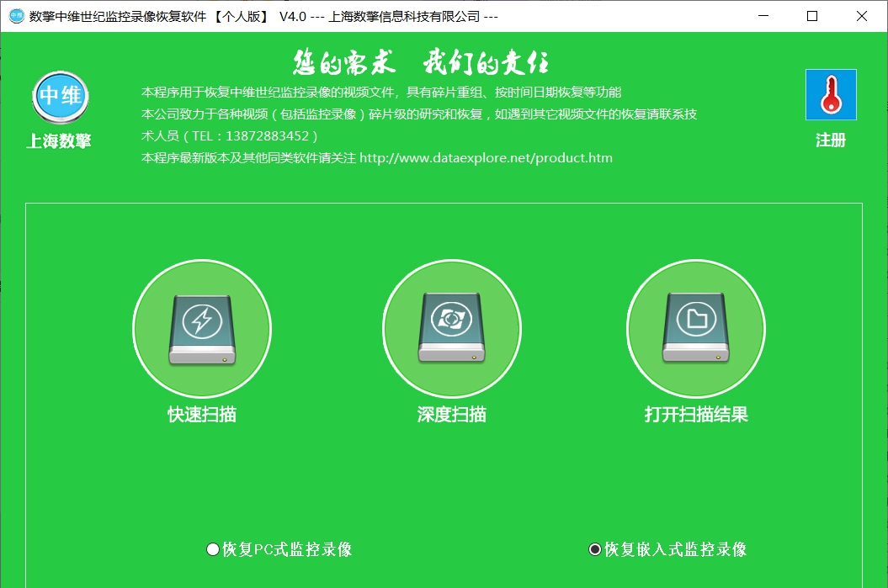Click the red thermometer 注册 register icon

(830, 95)
